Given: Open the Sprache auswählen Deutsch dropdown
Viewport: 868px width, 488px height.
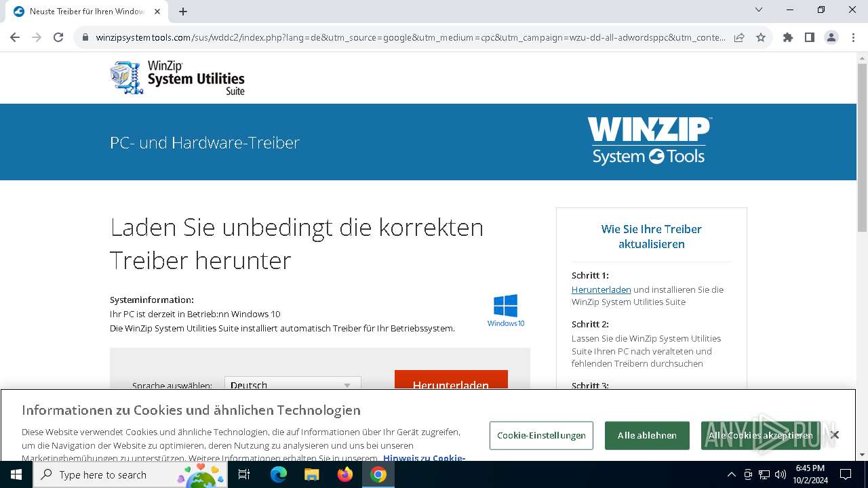Looking at the screenshot, I should point(293,384).
